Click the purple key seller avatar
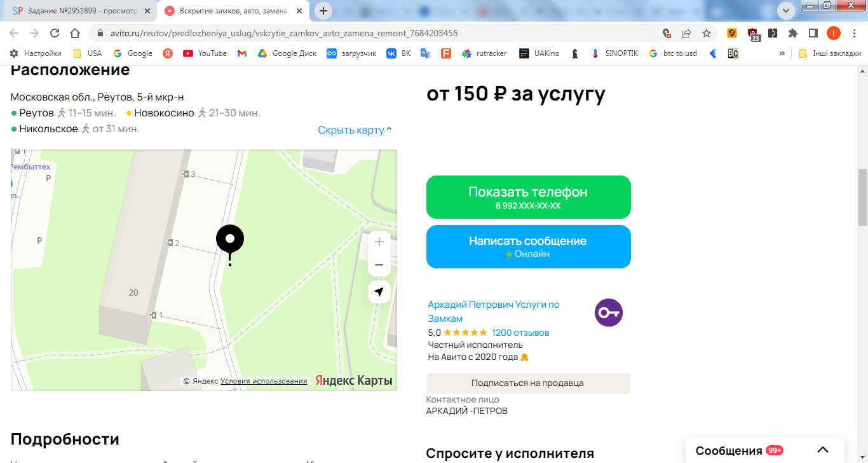Viewport: 868px width, 463px height. click(608, 312)
